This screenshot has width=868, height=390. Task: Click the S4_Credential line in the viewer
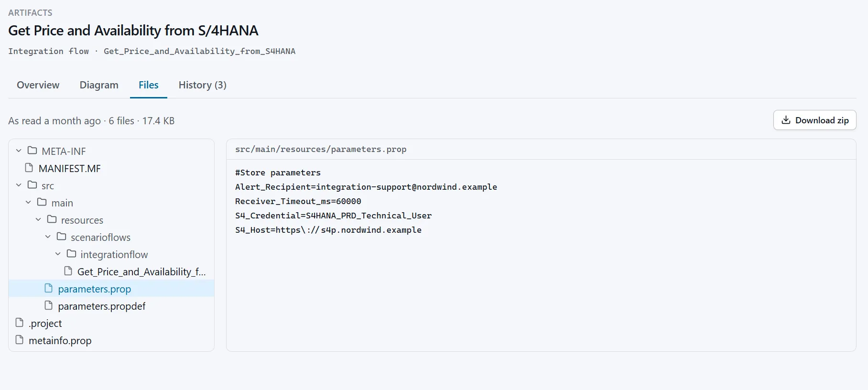(x=333, y=216)
